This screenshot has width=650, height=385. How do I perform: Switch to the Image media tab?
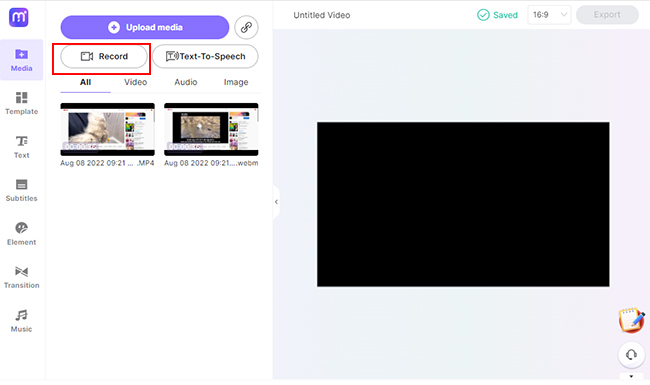(236, 82)
